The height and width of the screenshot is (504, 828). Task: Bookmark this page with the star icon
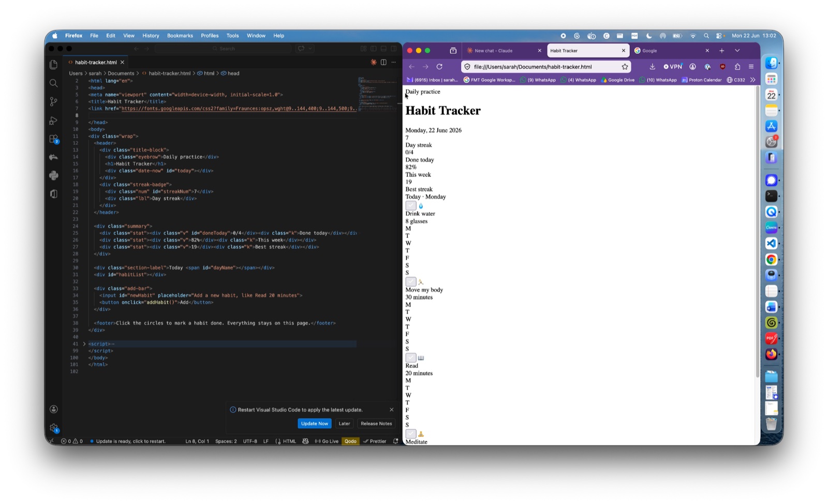click(625, 66)
